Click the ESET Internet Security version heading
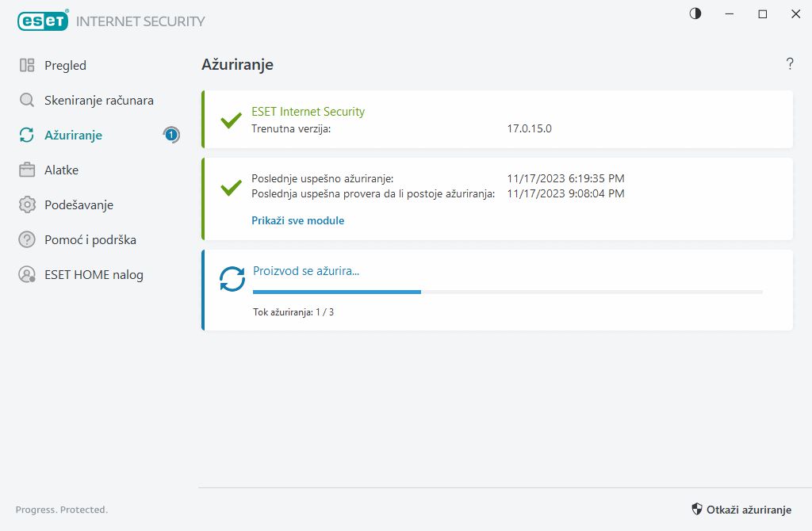Viewport: 812px width, 531px height. pos(308,112)
